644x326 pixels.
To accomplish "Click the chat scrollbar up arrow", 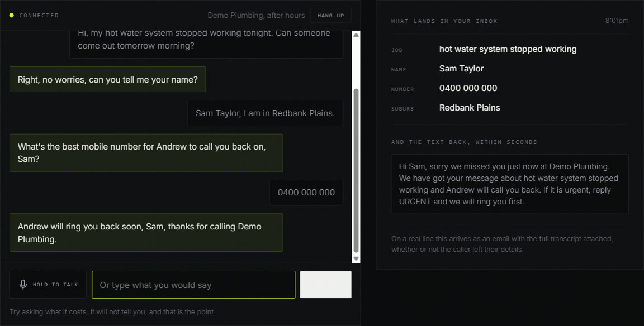I will [356, 35].
